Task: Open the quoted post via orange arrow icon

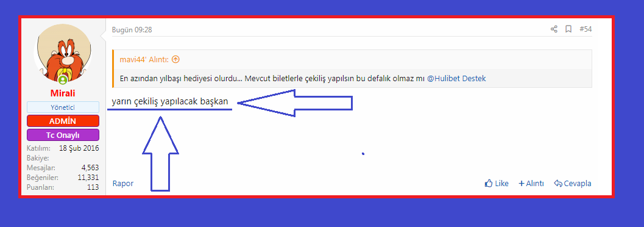Action: coord(175,60)
